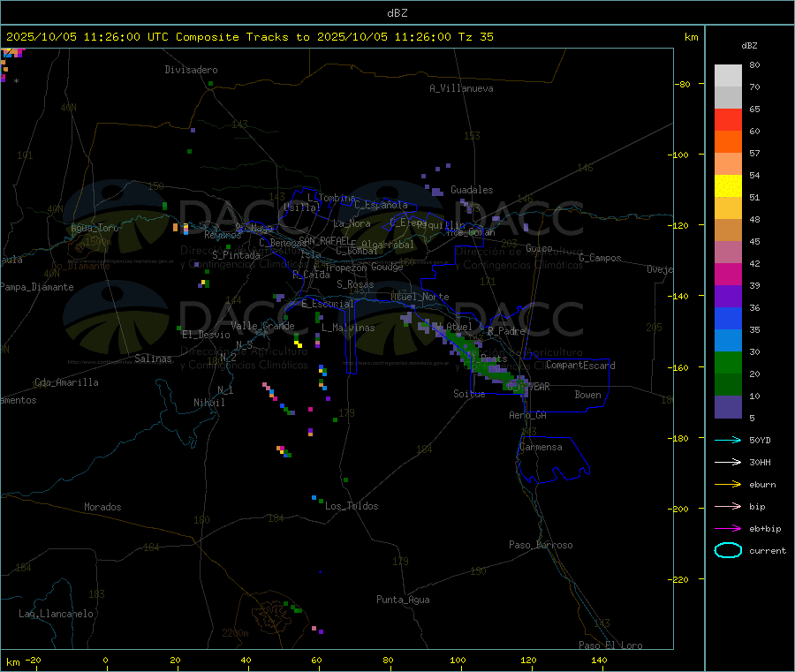This screenshot has height=672, width=795.
Task: Click the 'Lag.Llancanelo' map label
Action: tap(56, 614)
